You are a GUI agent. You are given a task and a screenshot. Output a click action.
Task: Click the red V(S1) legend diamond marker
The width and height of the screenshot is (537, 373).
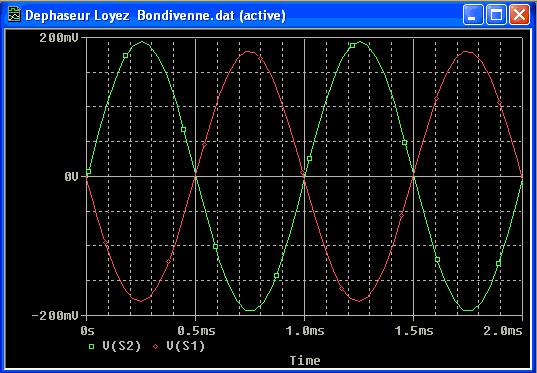tap(156, 347)
